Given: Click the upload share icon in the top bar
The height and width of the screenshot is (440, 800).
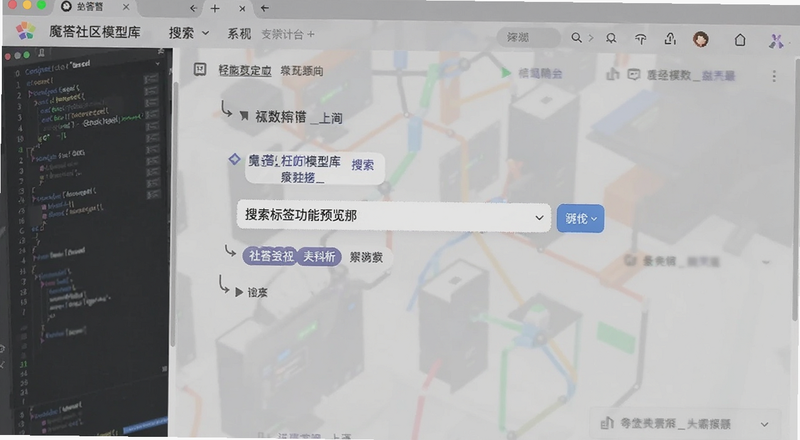Looking at the screenshot, I should pos(670,38).
